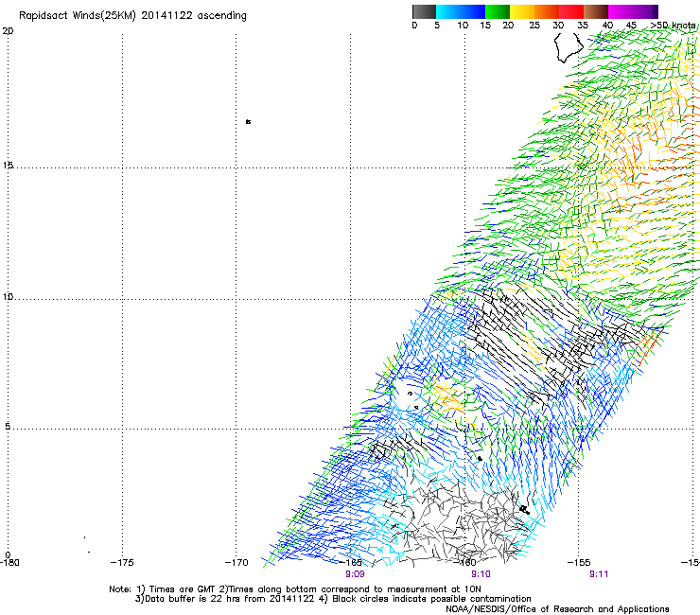Click the brown 35-40 knots color swatch
Image resolution: width=700 pixels, height=615 pixels.
596,11
